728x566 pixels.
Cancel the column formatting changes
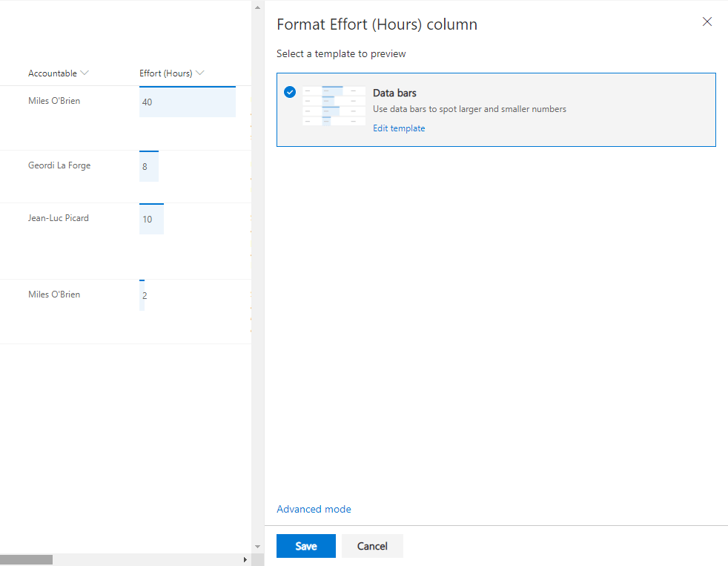coord(372,546)
